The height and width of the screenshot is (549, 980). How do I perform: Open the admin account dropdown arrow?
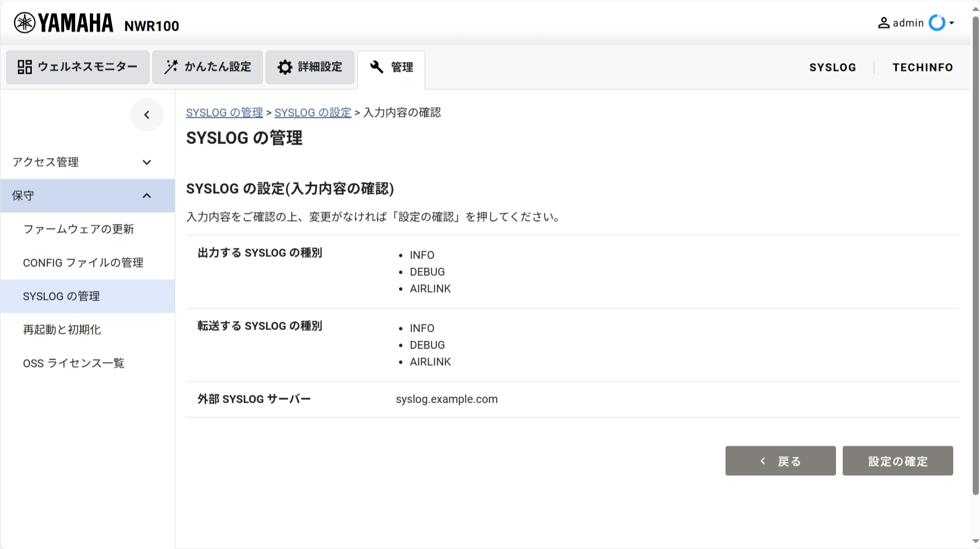pyautogui.click(x=952, y=23)
